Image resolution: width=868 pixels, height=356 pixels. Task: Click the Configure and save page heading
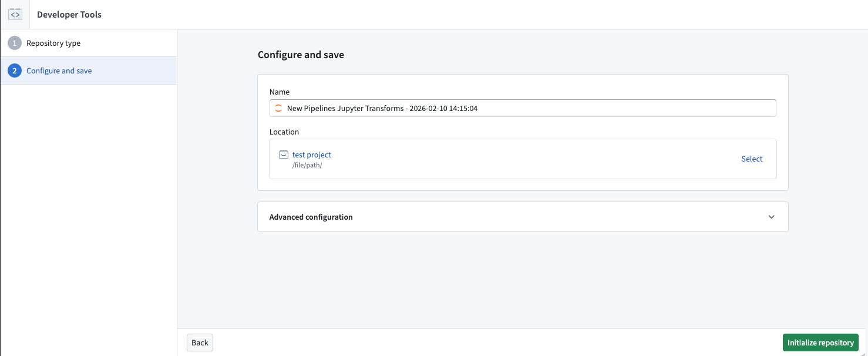(x=301, y=55)
